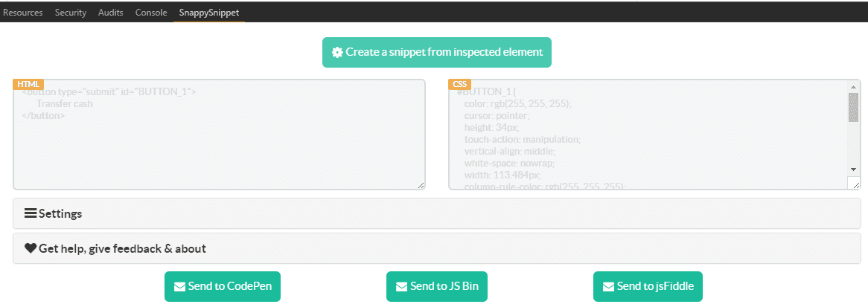Select the SnappySnippet tab
This screenshot has height=307, width=868.
point(209,13)
